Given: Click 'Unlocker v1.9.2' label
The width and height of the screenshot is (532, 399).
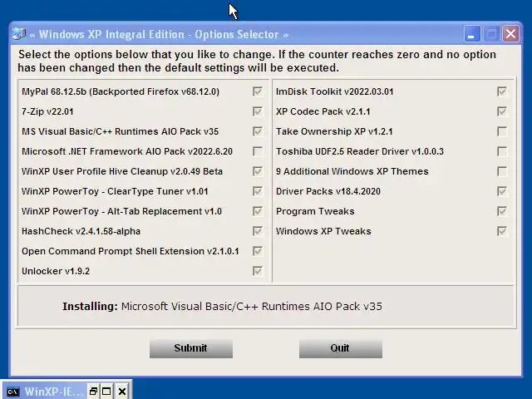Looking at the screenshot, I should [56, 271].
